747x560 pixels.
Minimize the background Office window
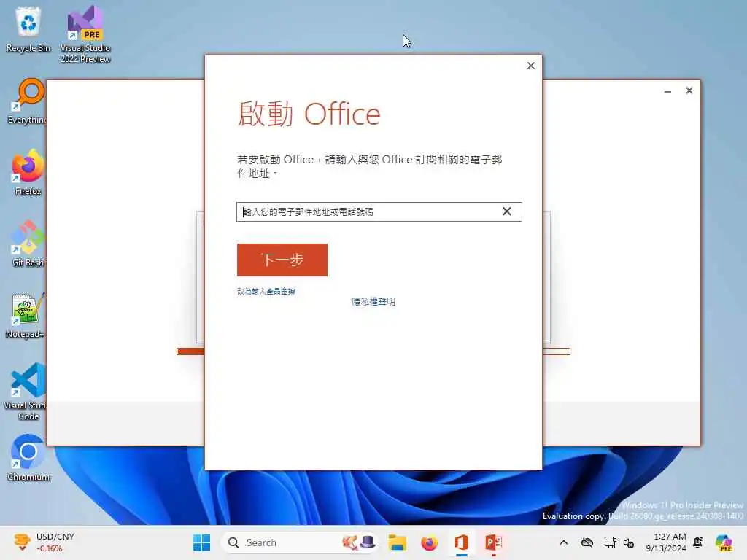(668, 90)
